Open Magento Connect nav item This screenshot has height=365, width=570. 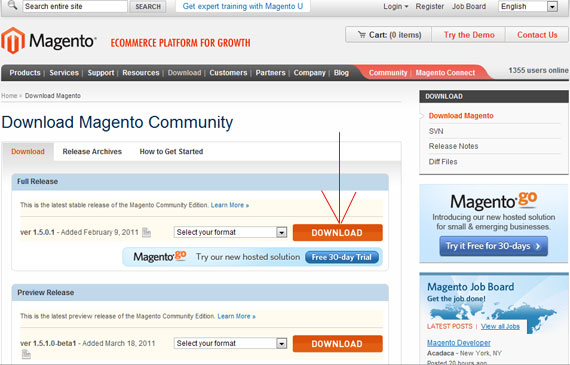(x=445, y=73)
